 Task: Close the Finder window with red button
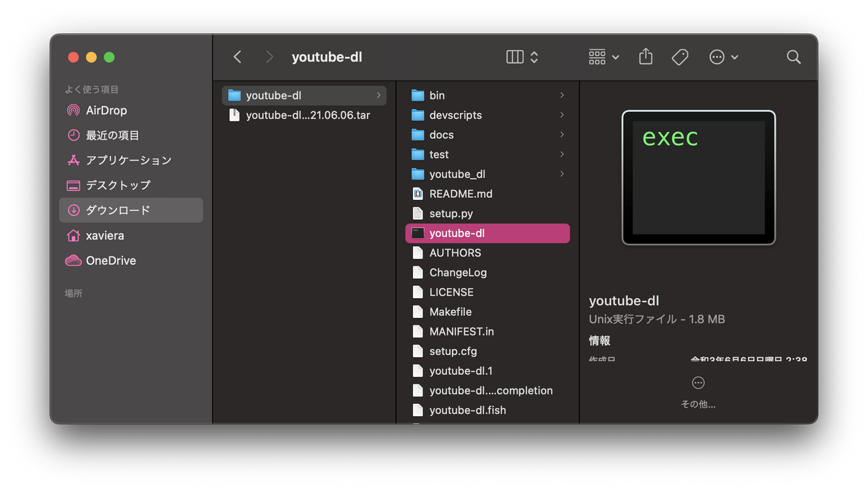coord(74,57)
